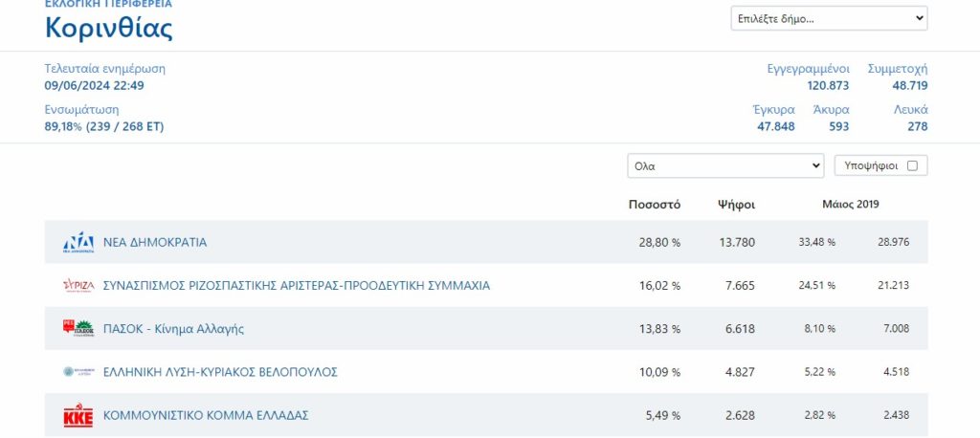
Task: Click the 28,80 % percentage cell
Action: (x=659, y=243)
